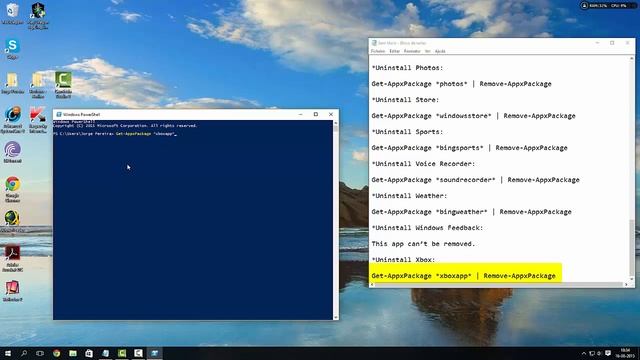Click the '*Uninstall Sports:' line
The width and height of the screenshot is (640, 360).
407,132
